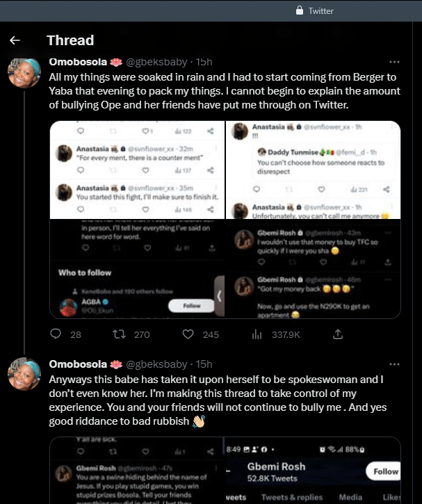Share the first tweet via share icon
Image resolution: width=422 pixels, height=504 pixels.
[338, 334]
